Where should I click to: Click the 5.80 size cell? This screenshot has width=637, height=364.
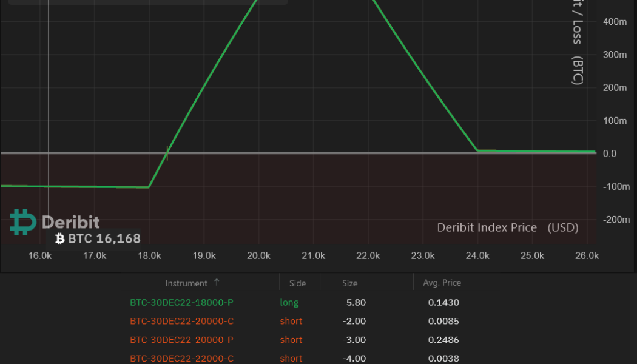point(355,302)
